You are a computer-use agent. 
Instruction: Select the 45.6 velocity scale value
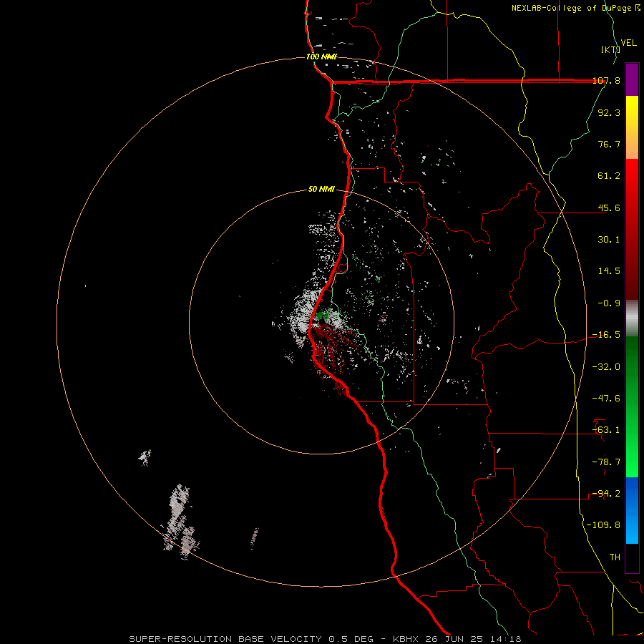(609, 208)
